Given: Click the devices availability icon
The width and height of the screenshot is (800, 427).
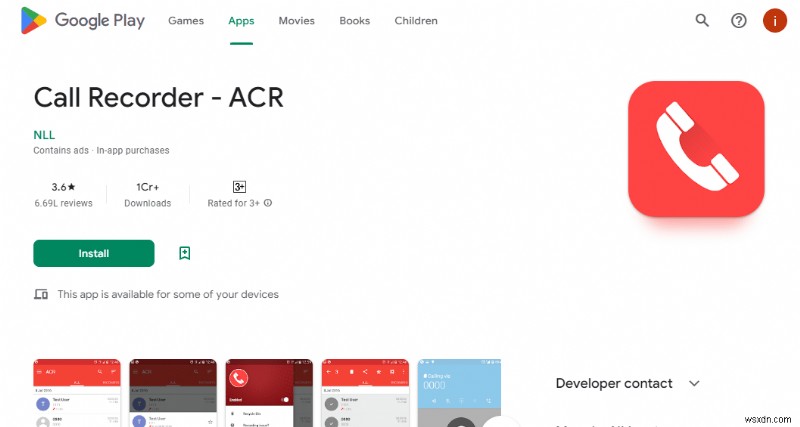Looking at the screenshot, I should point(41,294).
